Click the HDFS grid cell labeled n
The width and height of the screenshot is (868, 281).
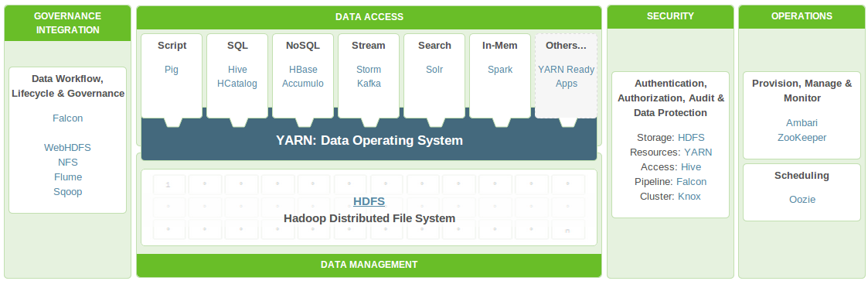click(567, 229)
